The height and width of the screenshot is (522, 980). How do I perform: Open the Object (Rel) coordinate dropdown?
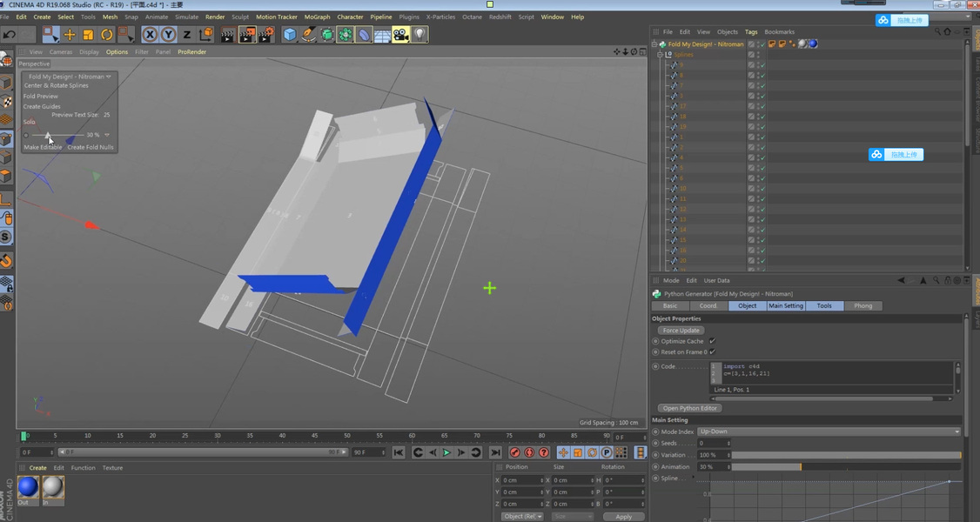coord(522,517)
